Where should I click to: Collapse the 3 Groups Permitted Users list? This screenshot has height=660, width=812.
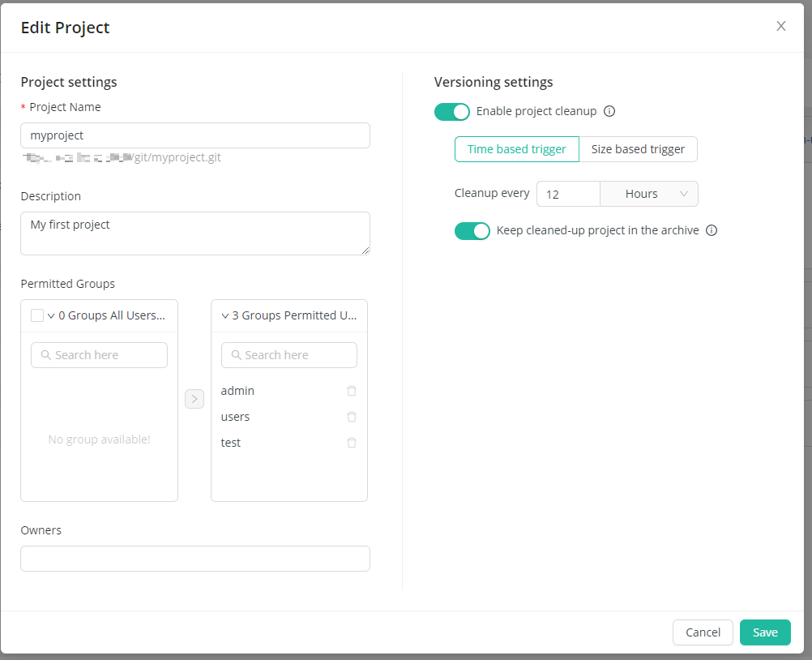pos(224,315)
